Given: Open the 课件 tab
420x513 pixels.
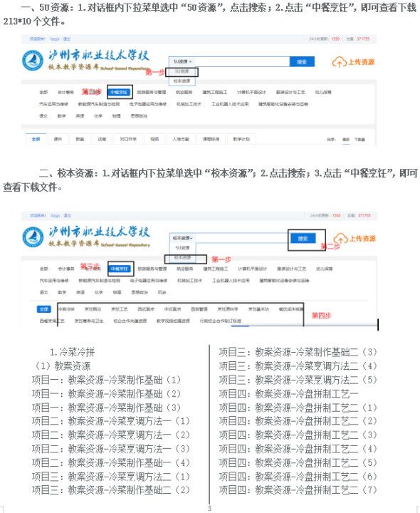Looking at the screenshot, I should (58, 139).
